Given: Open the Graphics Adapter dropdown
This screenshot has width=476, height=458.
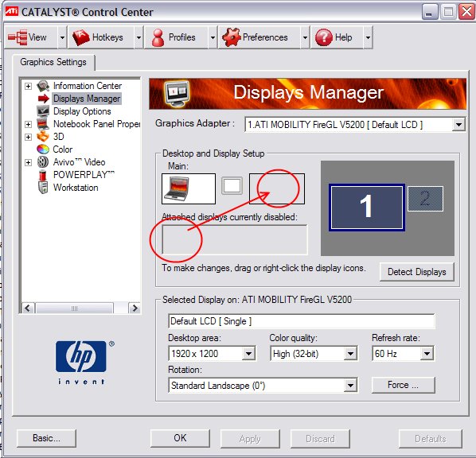Looking at the screenshot, I should [458, 124].
